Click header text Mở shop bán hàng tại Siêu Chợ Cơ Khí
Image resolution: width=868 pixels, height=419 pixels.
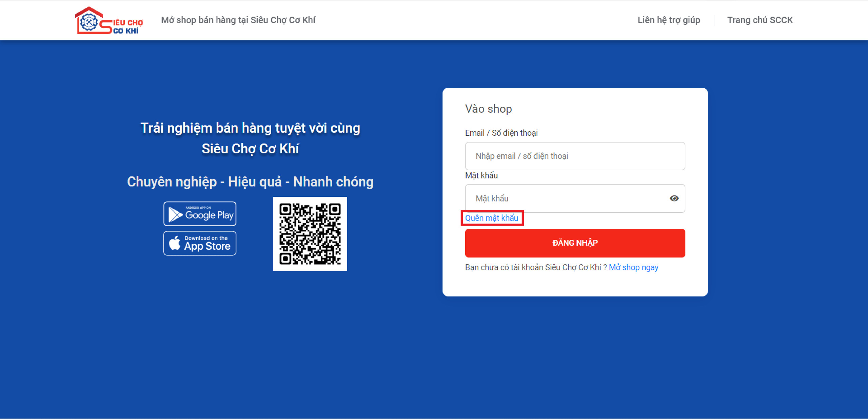(x=238, y=20)
